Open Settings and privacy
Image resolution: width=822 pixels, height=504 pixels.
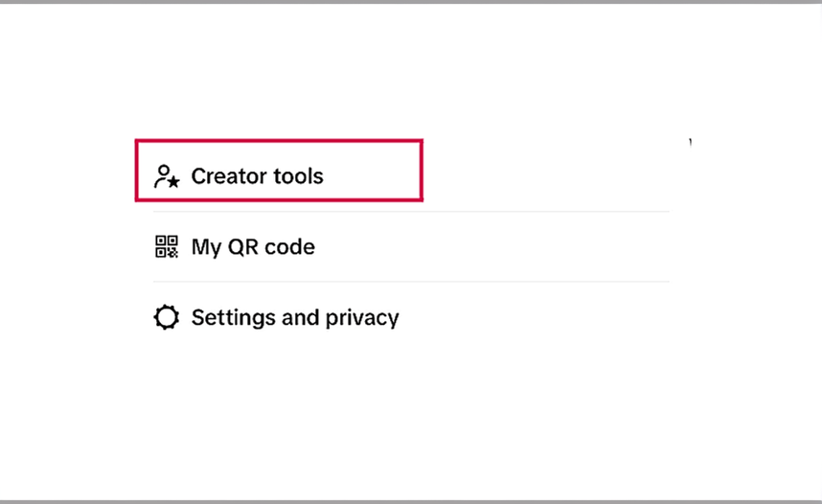[411, 317]
